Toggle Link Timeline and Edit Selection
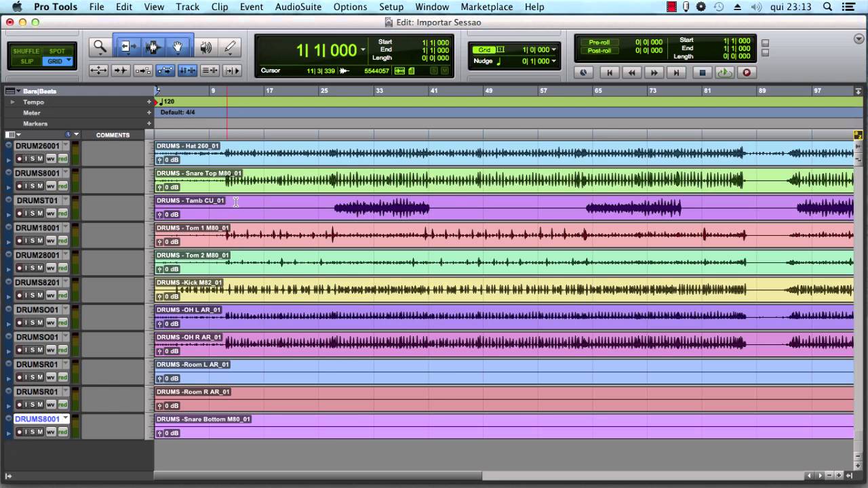Viewport: 868px width, 488px height. pyautogui.click(x=187, y=70)
